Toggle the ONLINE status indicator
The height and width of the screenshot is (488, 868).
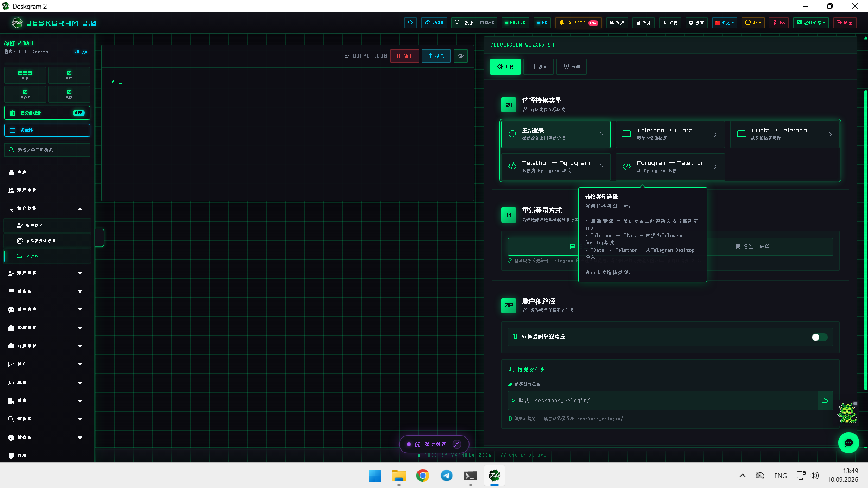point(515,23)
